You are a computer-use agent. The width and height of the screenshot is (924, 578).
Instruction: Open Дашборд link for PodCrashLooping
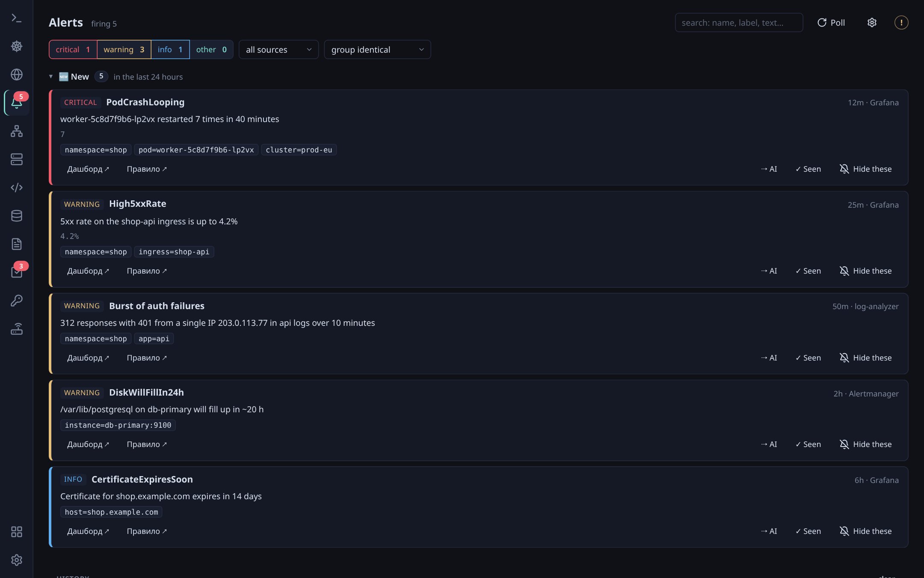[x=88, y=169]
